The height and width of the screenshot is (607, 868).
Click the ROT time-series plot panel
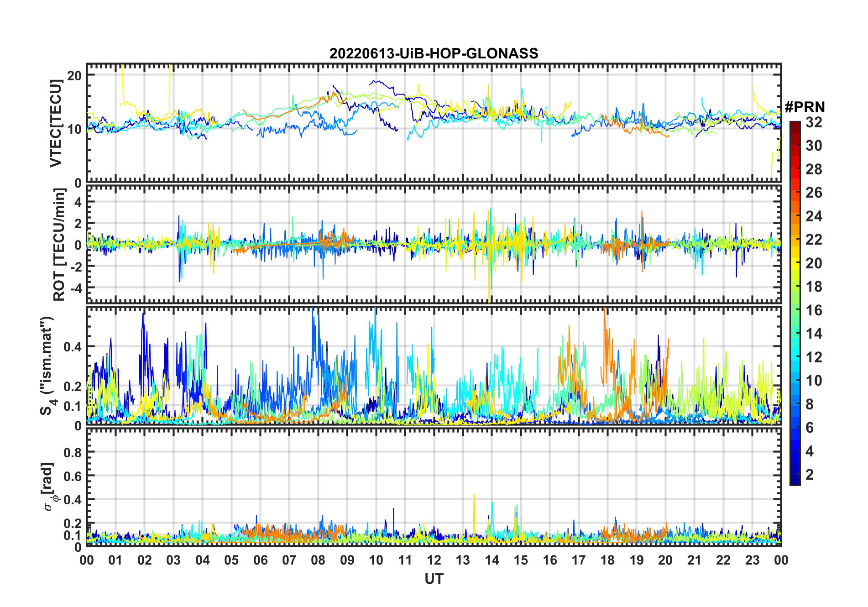pos(434,244)
